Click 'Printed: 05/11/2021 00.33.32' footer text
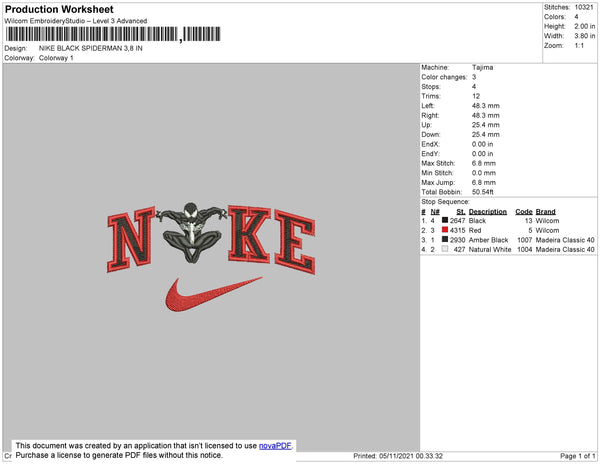 coord(398,456)
